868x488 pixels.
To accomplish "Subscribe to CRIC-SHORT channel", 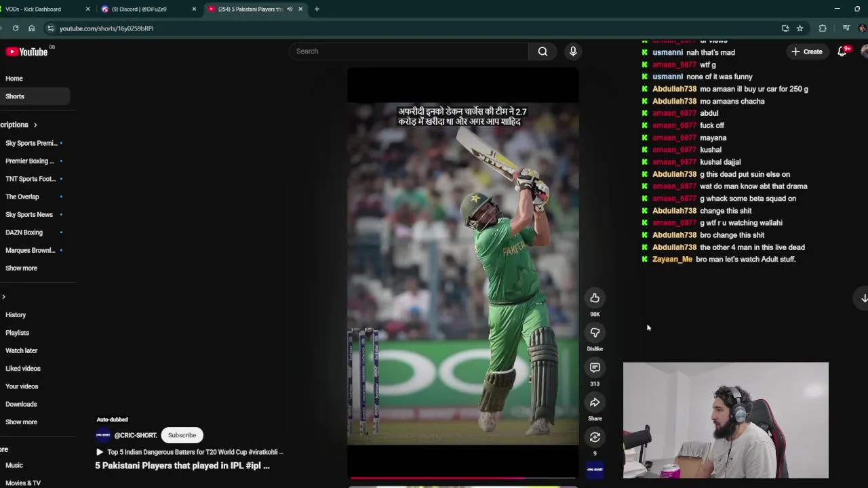I will (x=182, y=435).
